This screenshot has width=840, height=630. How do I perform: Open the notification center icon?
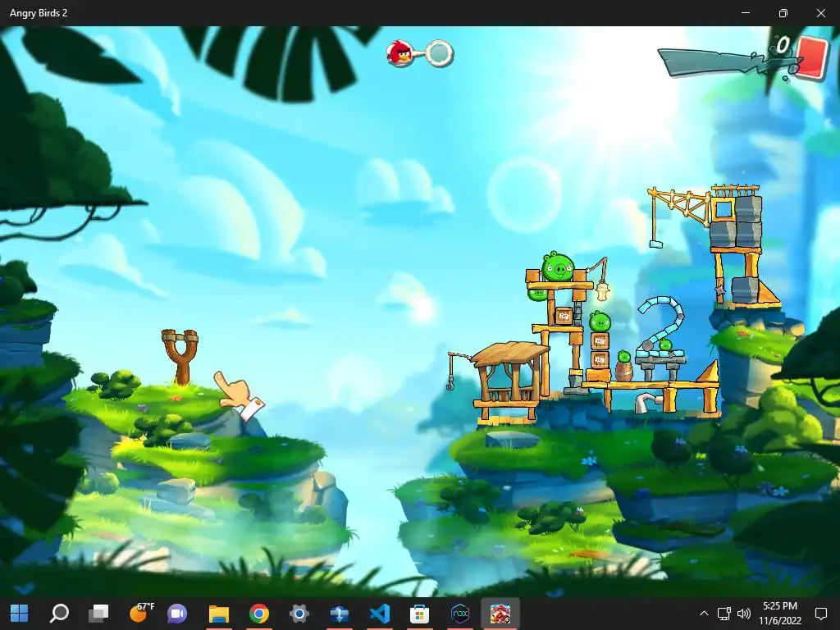(x=820, y=614)
